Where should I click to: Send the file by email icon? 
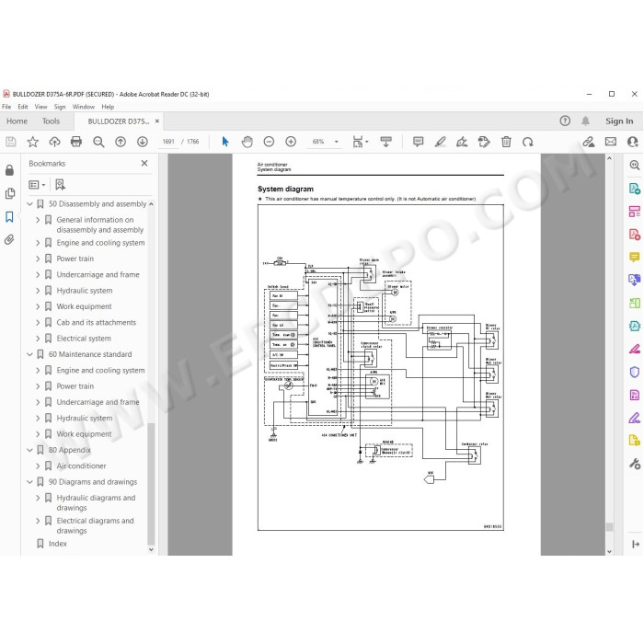point(611,142)
